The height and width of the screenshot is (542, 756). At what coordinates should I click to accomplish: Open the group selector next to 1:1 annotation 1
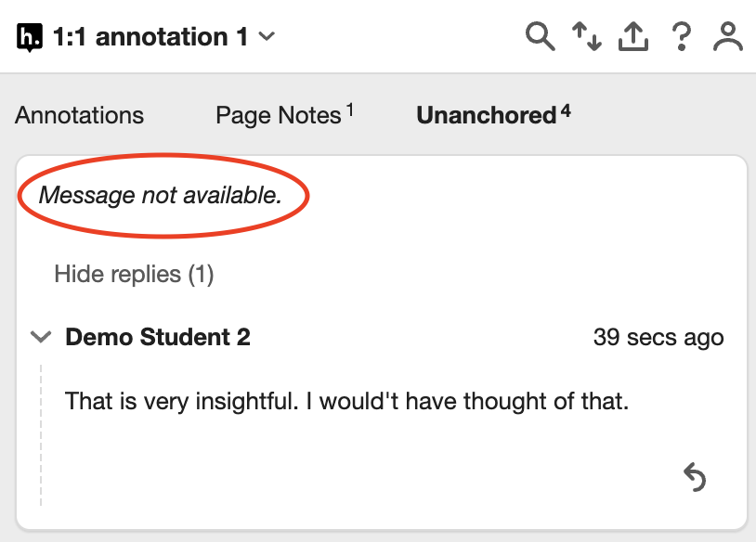(x=267, y=36)
